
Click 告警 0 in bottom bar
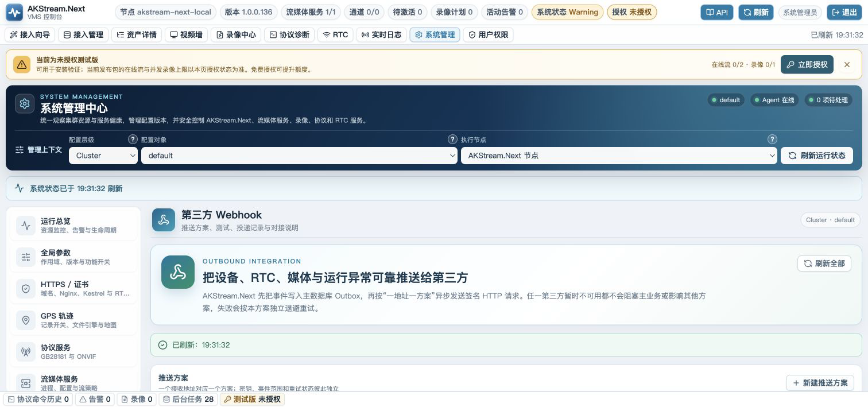tap(95, 399)
